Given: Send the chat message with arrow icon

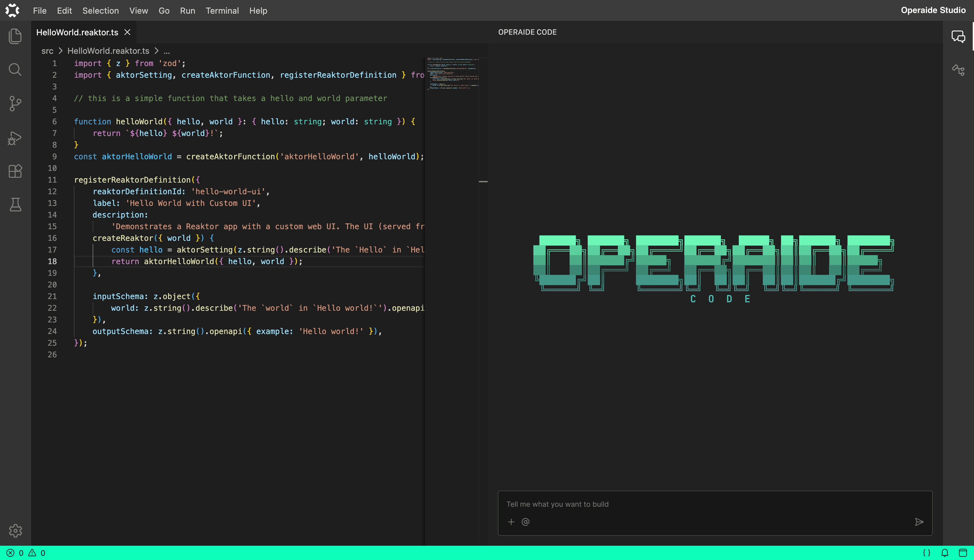Looking at the screenshot, I should pos(919,522).
